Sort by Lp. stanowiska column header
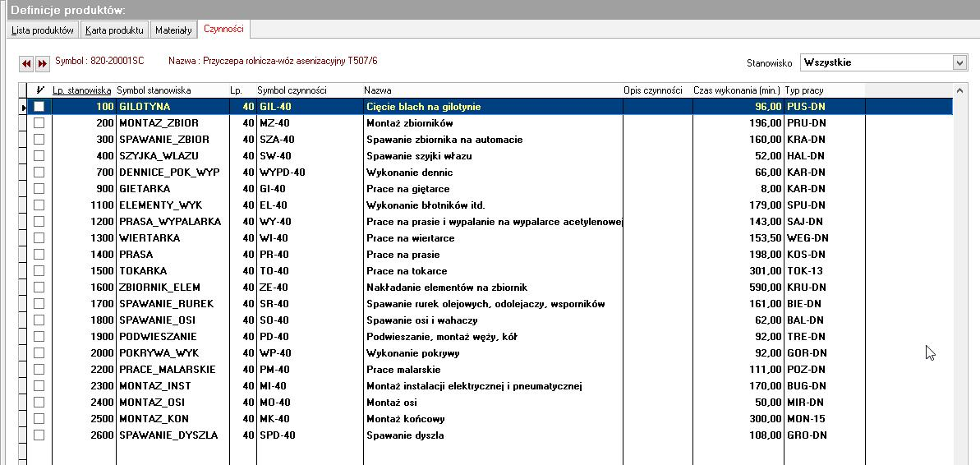This screenshot has height=465, width=980. (83, 90)
